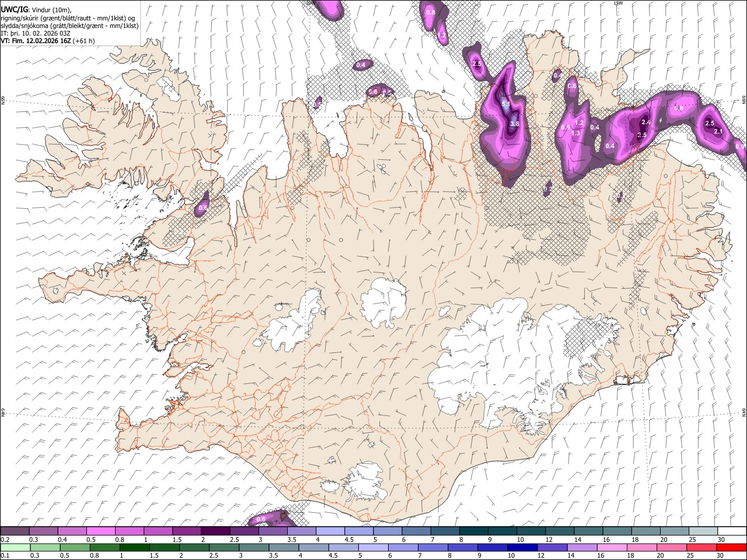Screen dimensions: 747x560
Task: Click the dark purple 2–2.5 snow scale swatch
Action: [x=215, y=531]
